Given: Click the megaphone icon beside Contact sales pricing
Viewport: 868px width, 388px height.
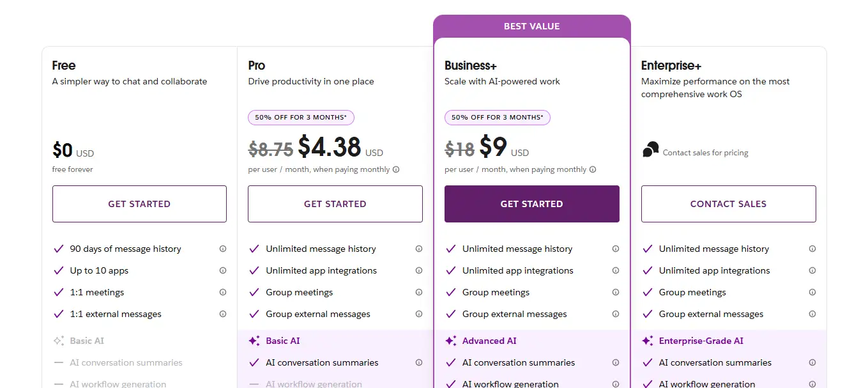Looking at the screenshot, I should point(650,150).
